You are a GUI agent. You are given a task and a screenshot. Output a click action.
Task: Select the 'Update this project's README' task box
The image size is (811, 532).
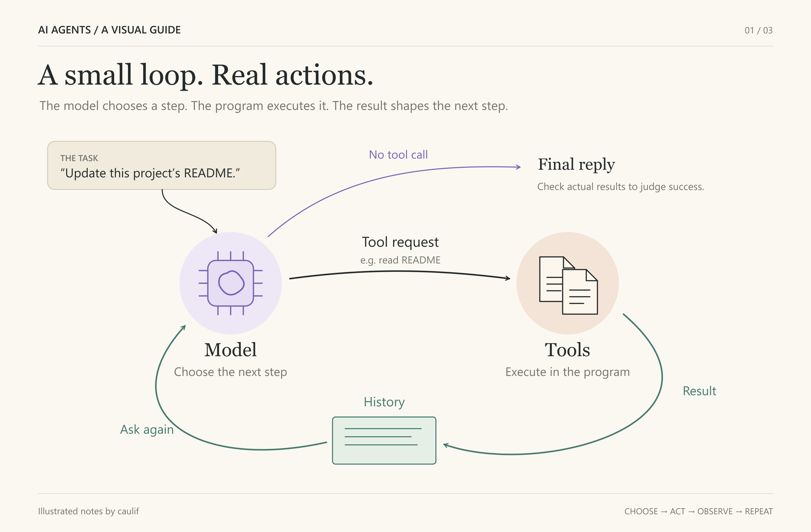[161, 165]
